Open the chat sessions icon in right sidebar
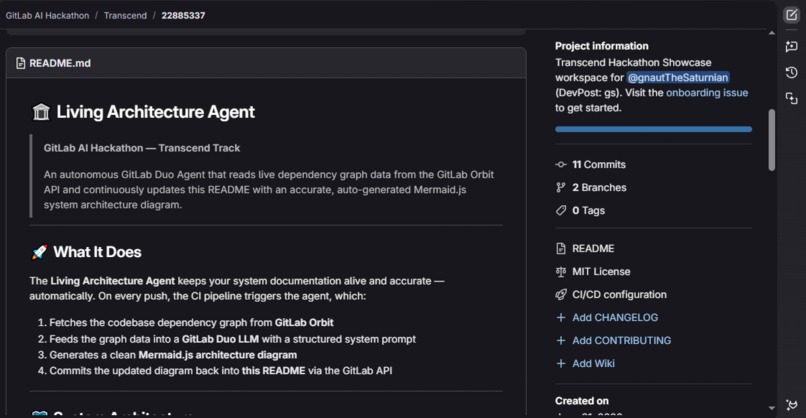 click(792, 47)
